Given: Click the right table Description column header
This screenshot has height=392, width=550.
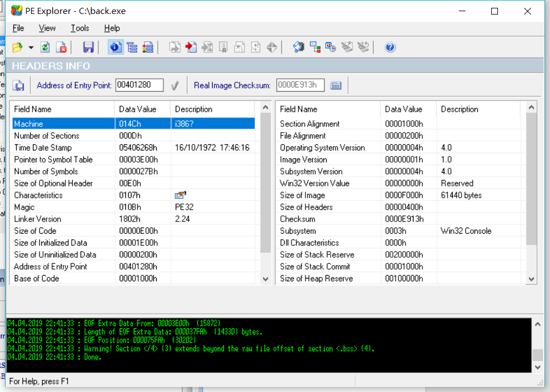Looking at the screenshot, I should pos(479,109).
